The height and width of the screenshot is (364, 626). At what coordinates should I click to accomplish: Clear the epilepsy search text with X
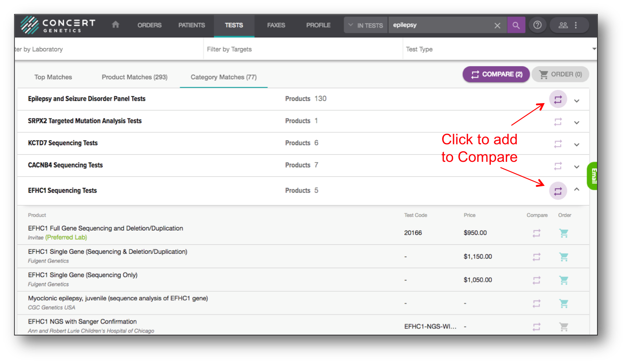coord(497,25)
